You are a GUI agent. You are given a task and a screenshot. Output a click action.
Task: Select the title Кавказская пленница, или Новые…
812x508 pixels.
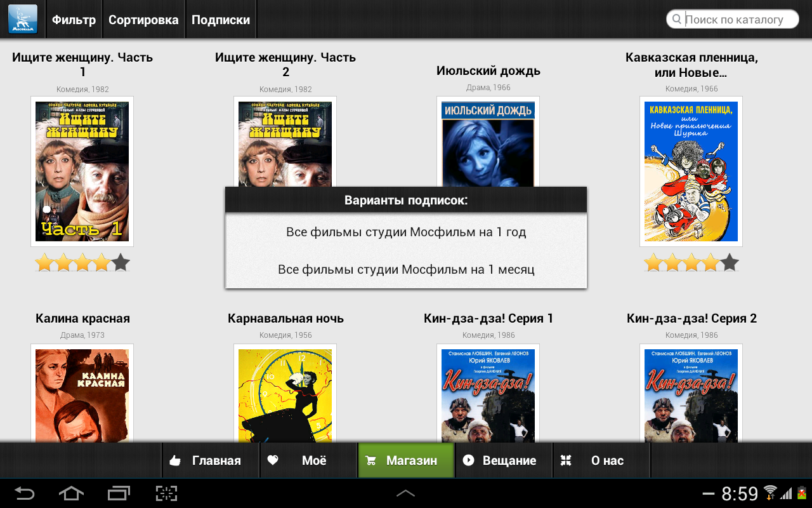coord(691,65)
